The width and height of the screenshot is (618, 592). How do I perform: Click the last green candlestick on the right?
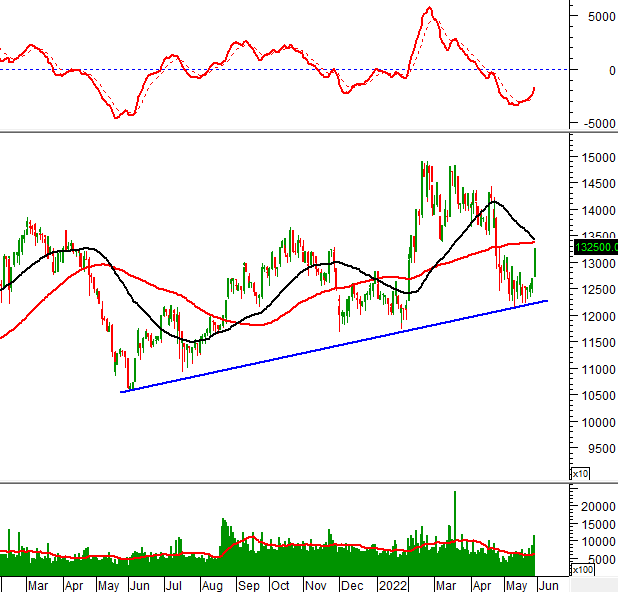point(537,262)
